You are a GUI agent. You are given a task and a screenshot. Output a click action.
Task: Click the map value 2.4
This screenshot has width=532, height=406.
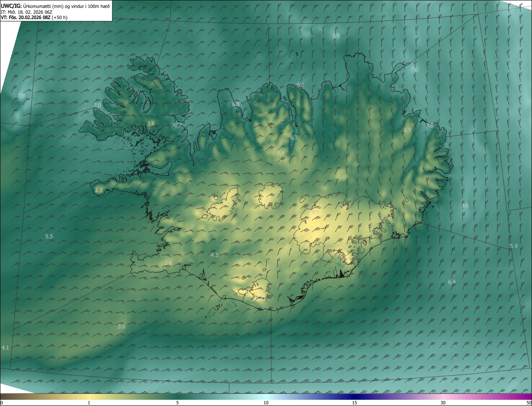click(x=281, y=153)
